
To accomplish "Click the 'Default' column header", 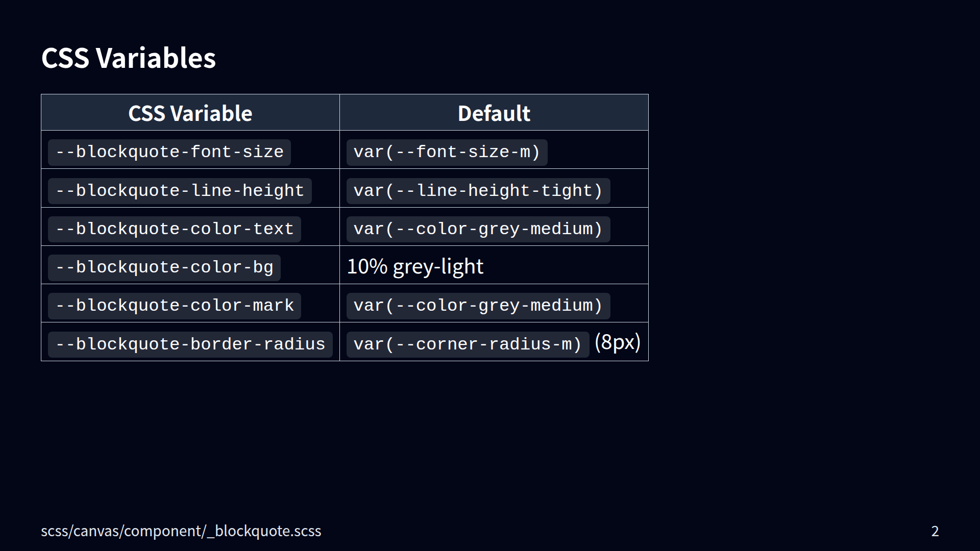I will (494, 113).
